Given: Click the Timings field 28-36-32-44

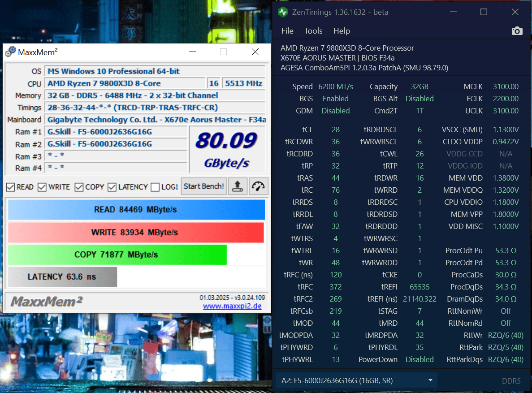Looking at the screenshot, I should tap(155, 108).
